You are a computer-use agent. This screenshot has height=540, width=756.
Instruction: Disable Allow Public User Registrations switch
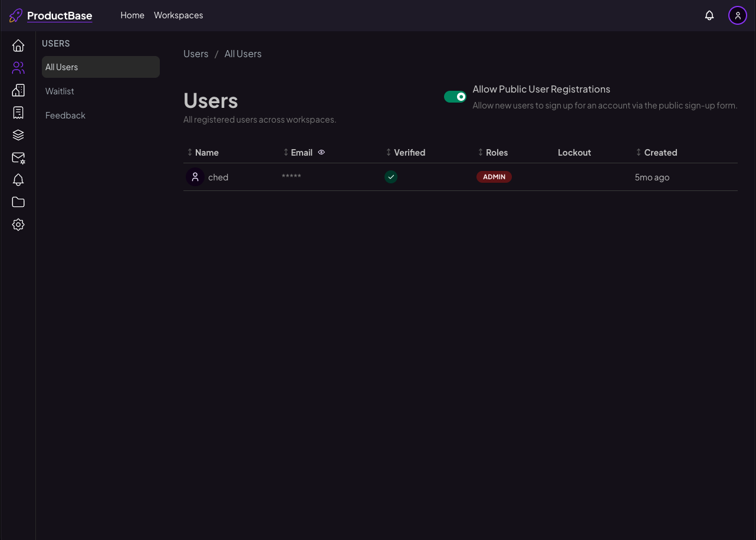[455, 97]
